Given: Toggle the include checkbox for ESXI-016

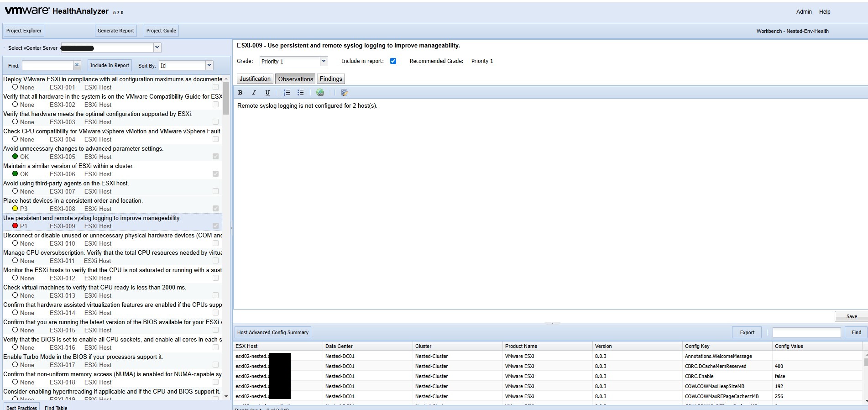Looking at the screenshot, I should pos(215,347).
